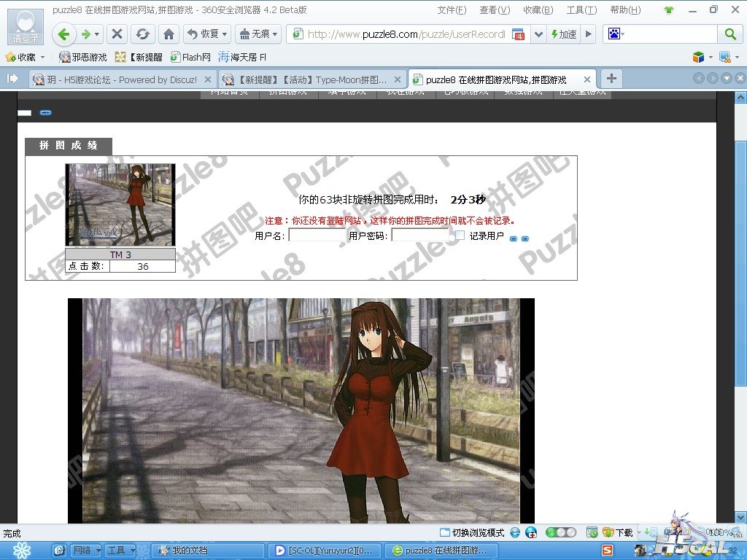Click the 用户名 username input field
The width and height of the screenshot is (747, 560).
click(x=317, y=236)
